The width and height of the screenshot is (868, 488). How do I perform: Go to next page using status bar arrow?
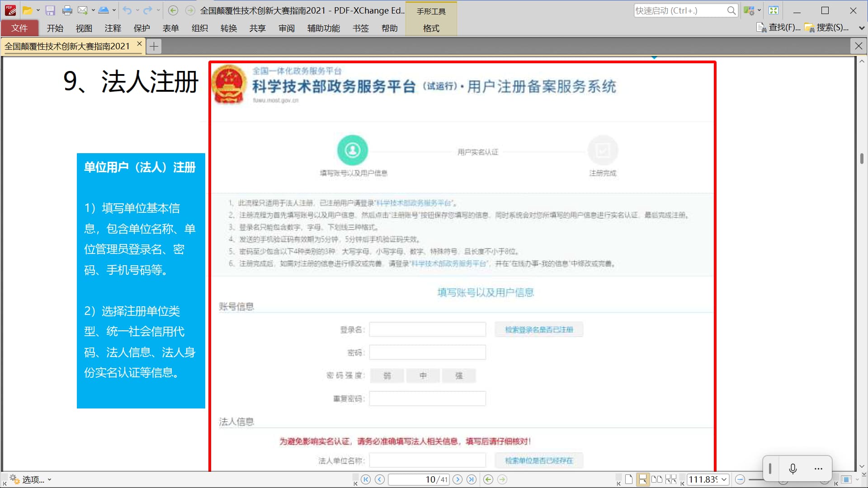458,479
